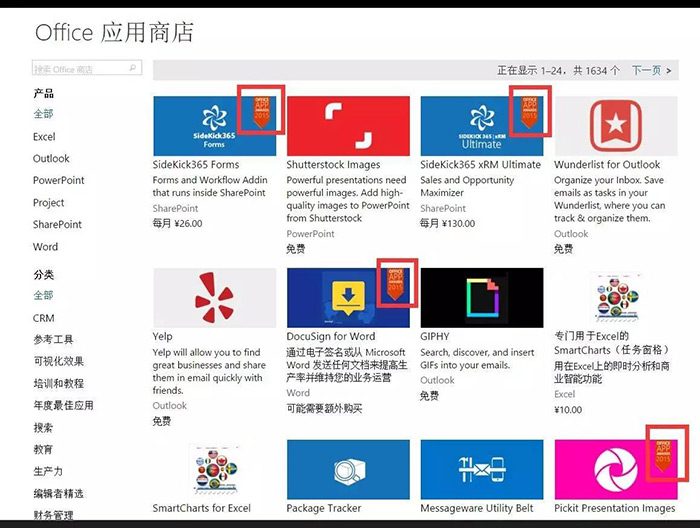Filter products by SharePoint
The width and height of the screenshot is (700, 528).
click(57, 225)
